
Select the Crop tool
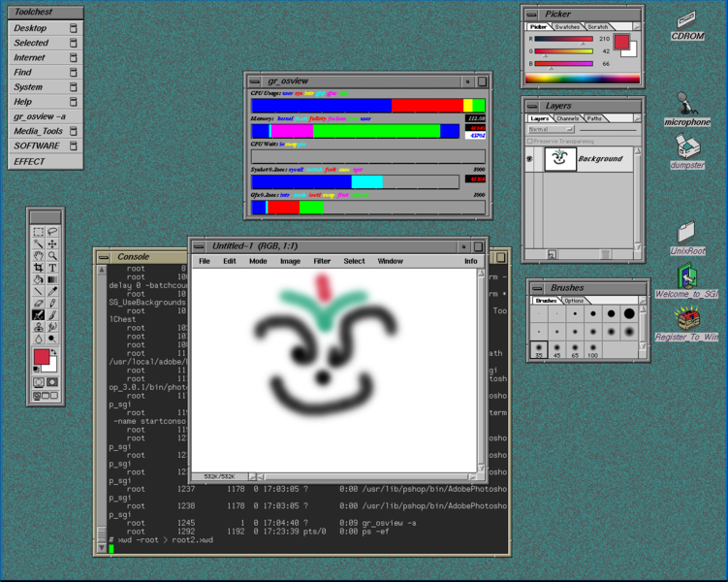[x=39, y=268]
